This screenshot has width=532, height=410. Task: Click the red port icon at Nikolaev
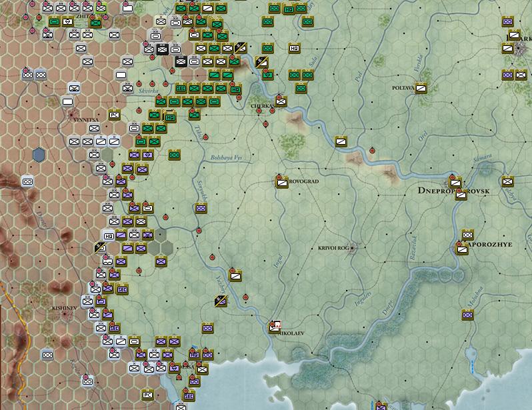pyautogui.click(x=277, y=324)
